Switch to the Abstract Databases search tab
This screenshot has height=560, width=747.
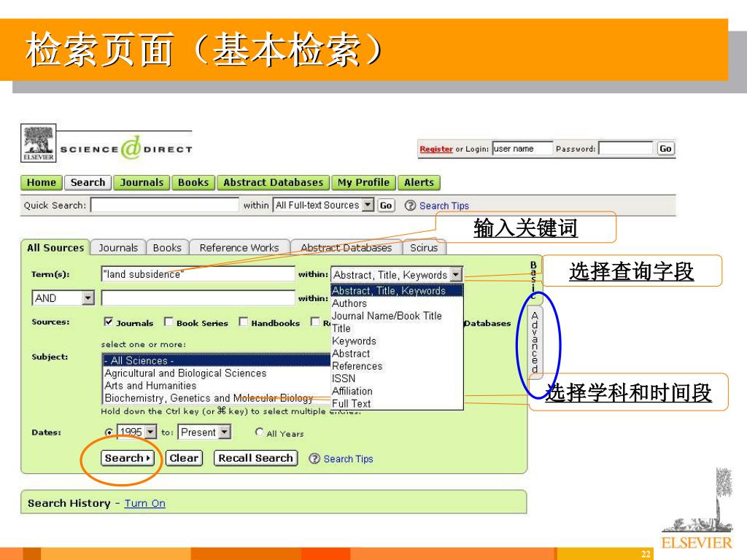pyautogui.click(x=346, y=248)
